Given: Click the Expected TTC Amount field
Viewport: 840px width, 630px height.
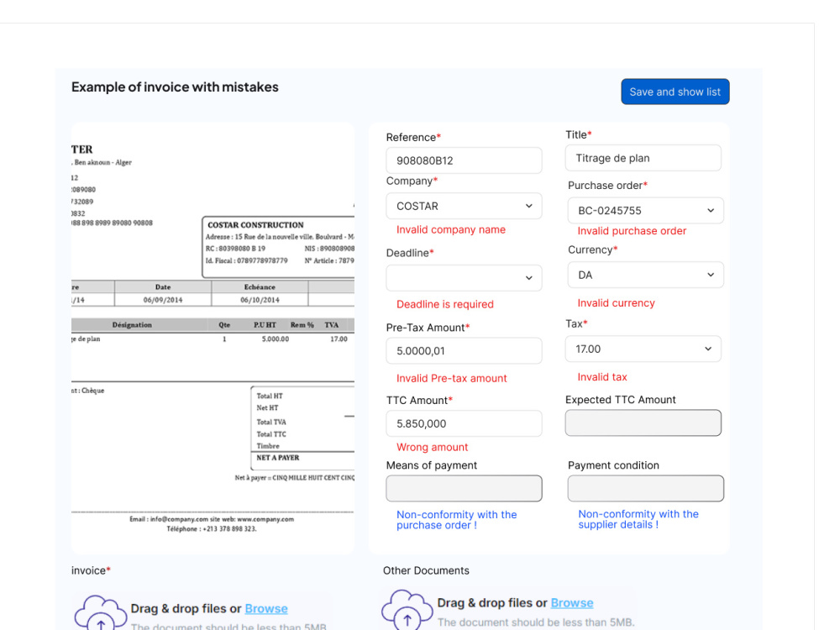Looking at the screenshot, I should tap(643, 423).
